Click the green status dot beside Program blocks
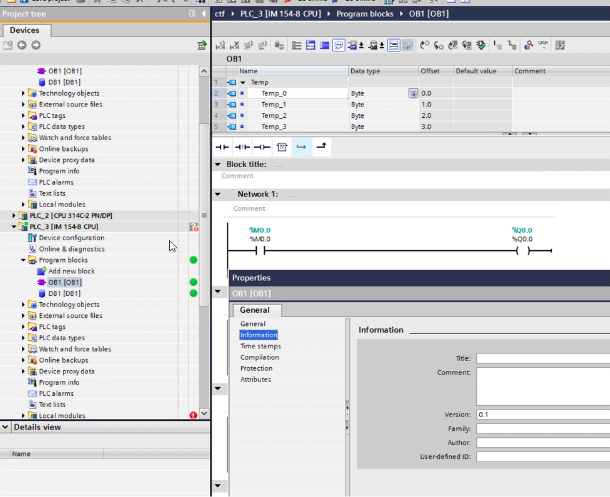Viewport: 610px width, 497px height. (193, 260)
